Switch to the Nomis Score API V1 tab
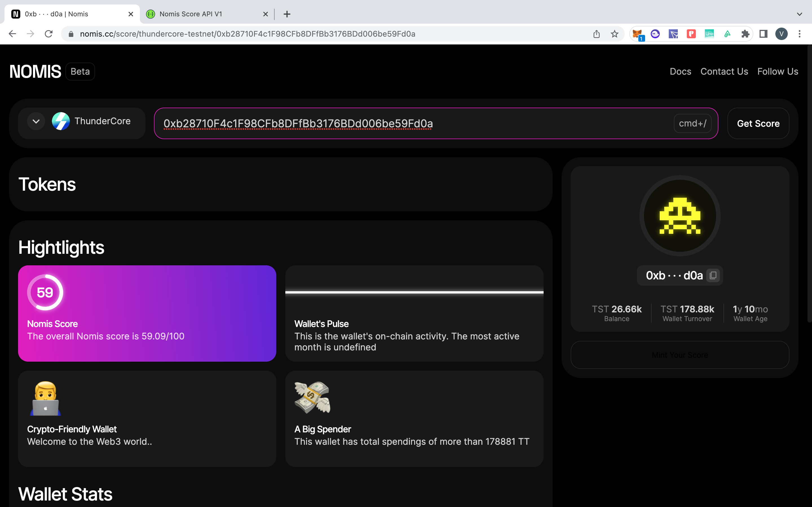Screen dimensions: 812x507 [x=191, y=14]
